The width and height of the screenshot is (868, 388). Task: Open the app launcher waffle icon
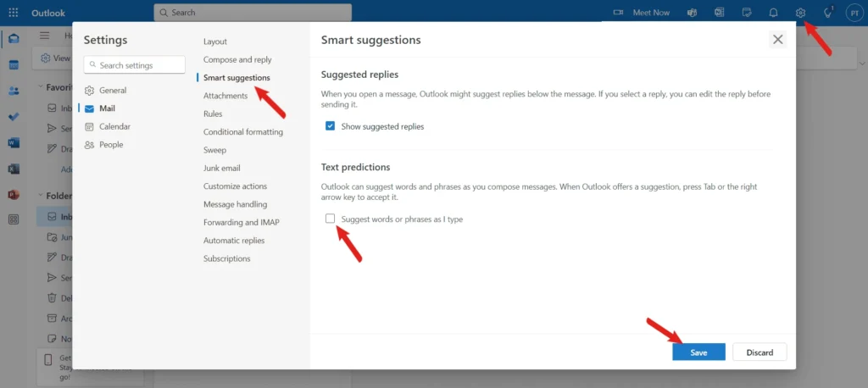click(14, 13)
